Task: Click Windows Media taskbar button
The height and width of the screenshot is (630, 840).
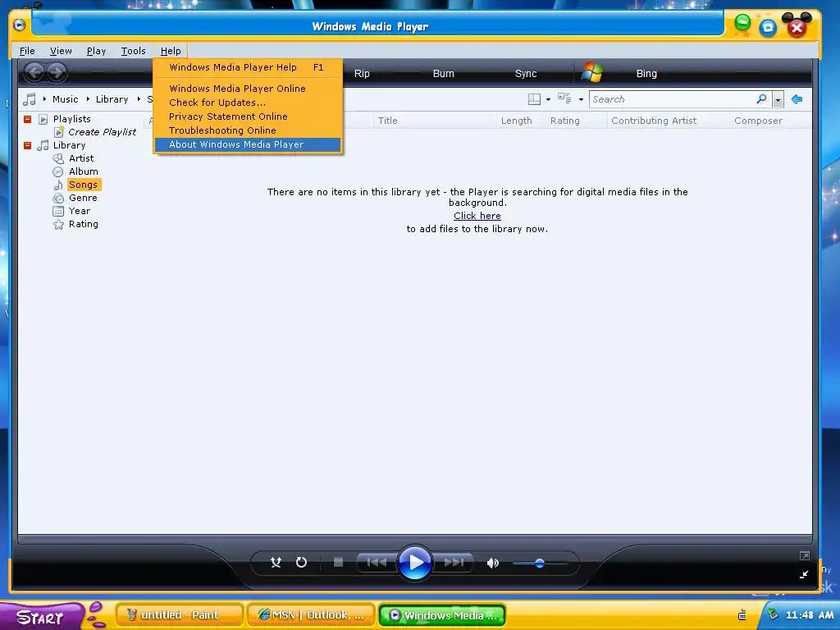Action: [x=442, y=615]
